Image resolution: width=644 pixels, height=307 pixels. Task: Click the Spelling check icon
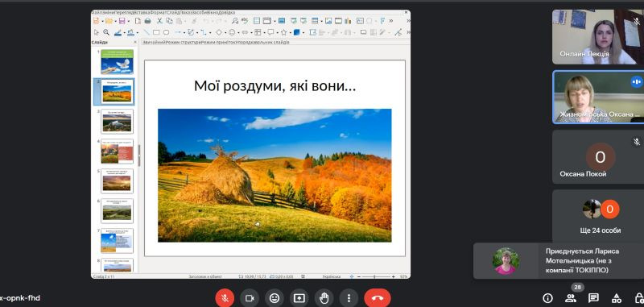pos(245,21)
